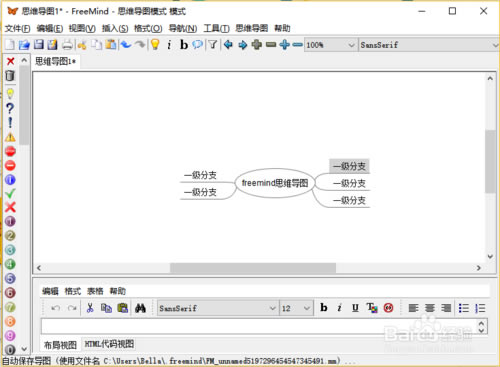Switch to HTML代码视图 tab
This screenshot has width=500, height=367.
pyautogui.click(x=109, y=344)
